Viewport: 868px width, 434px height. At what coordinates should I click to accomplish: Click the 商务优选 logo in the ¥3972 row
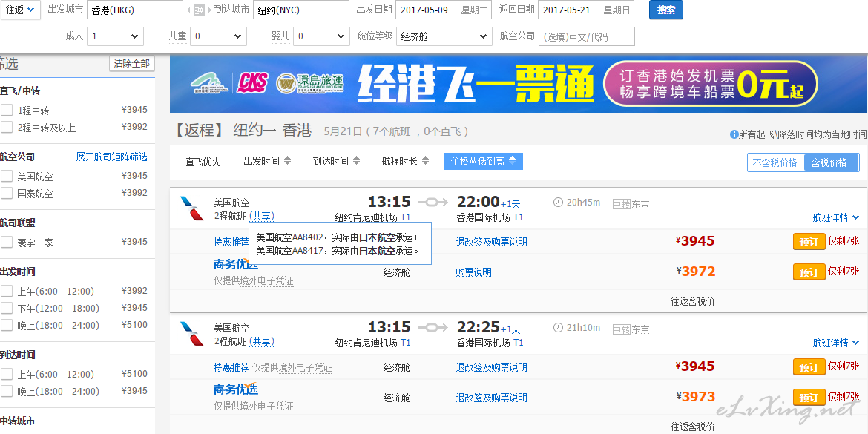coord(236,264)
